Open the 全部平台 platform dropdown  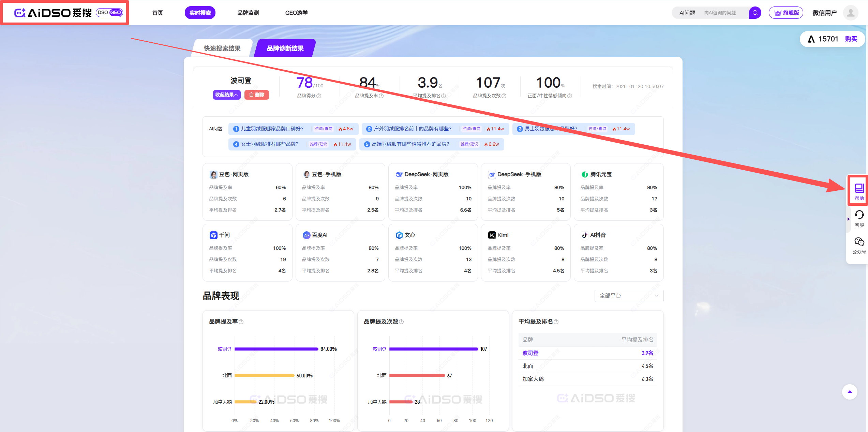point(629,296)
